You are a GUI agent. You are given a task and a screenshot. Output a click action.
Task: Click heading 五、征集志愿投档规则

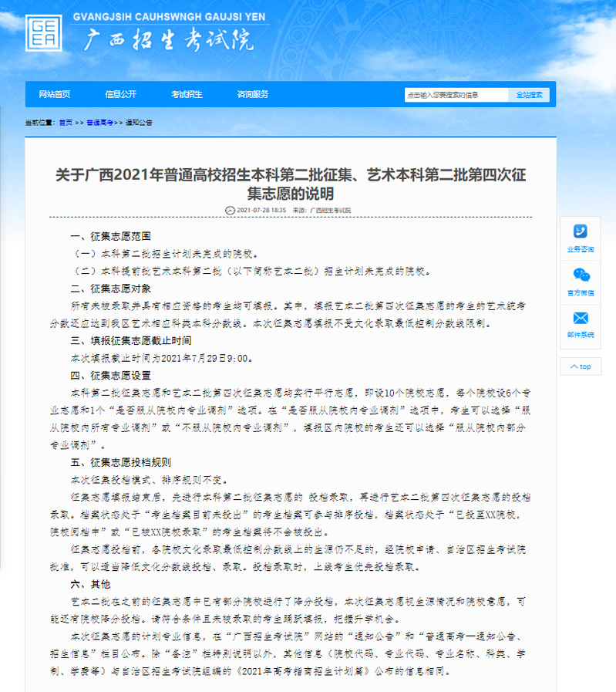pyautogui.click(x=121, y=463)
